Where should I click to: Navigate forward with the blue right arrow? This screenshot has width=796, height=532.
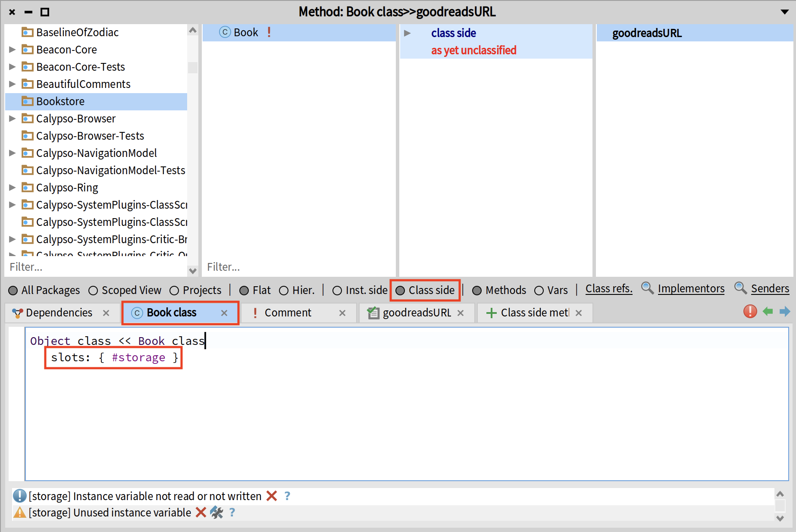pos(785,311)
